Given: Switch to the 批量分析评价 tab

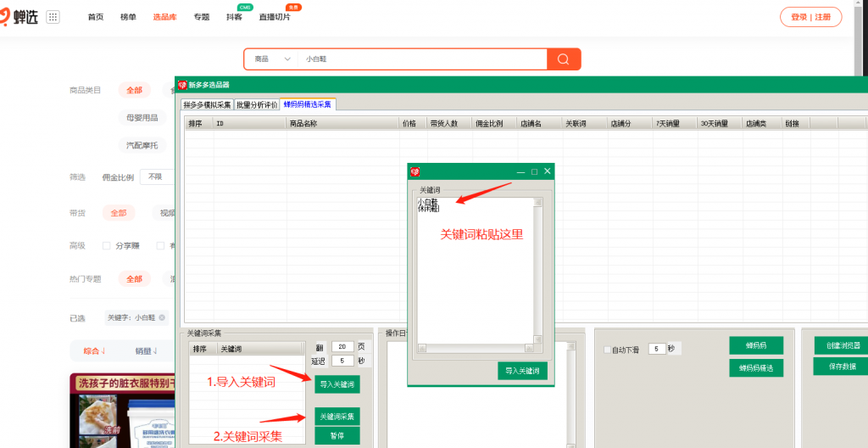Looking at the screenshot, I should tap(257, 105).
